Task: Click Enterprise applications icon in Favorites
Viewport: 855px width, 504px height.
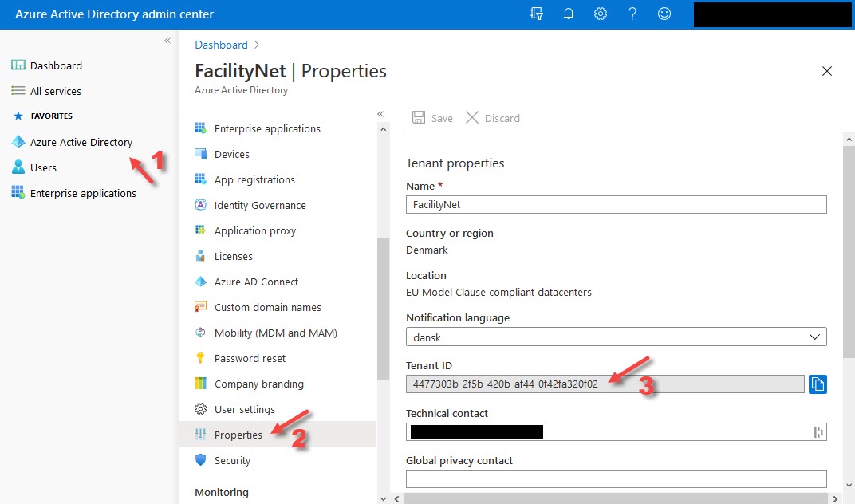Action: coord(18,192)
